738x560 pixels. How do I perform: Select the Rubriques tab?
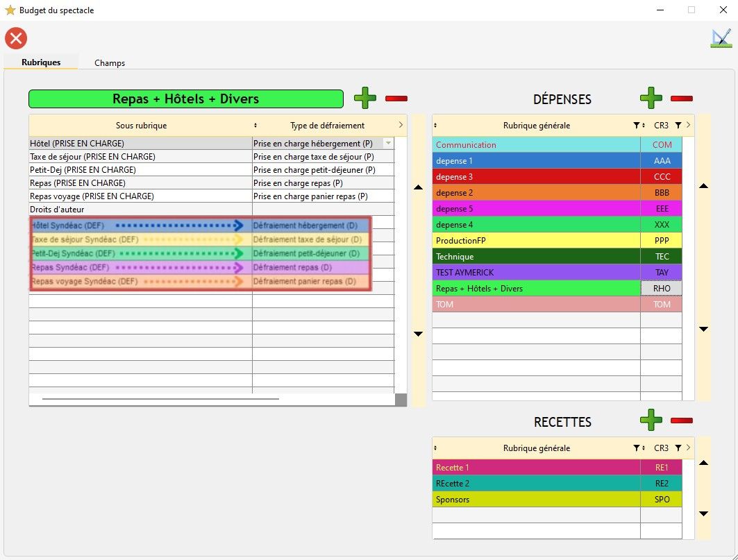[41, 62]
